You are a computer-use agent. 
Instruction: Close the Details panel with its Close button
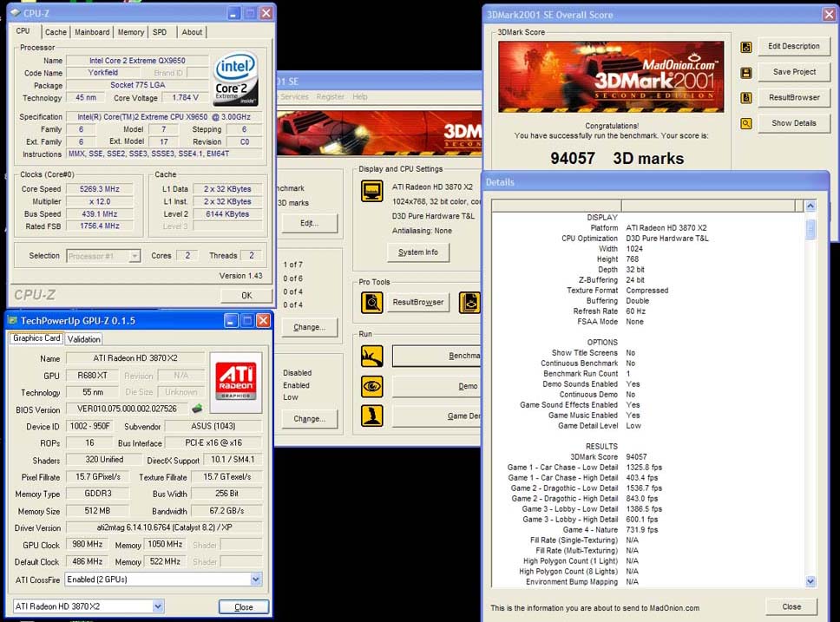point(791,607)
